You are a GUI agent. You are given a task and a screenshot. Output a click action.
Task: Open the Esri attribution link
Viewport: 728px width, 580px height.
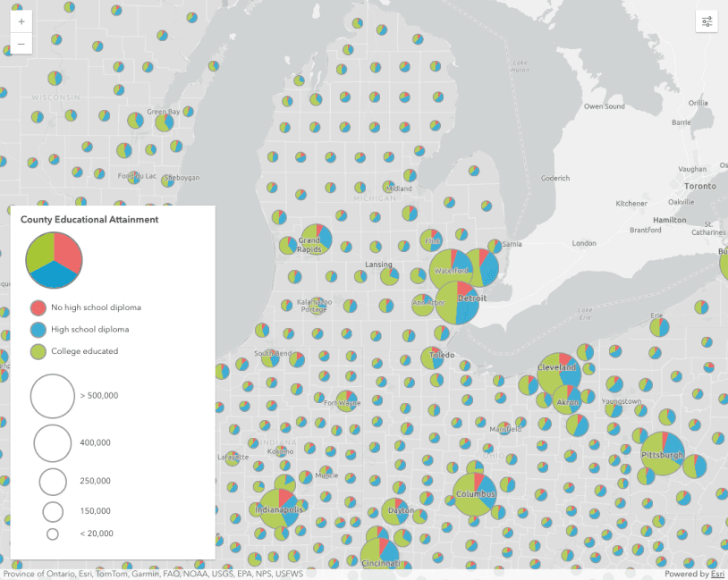[717, 574]
